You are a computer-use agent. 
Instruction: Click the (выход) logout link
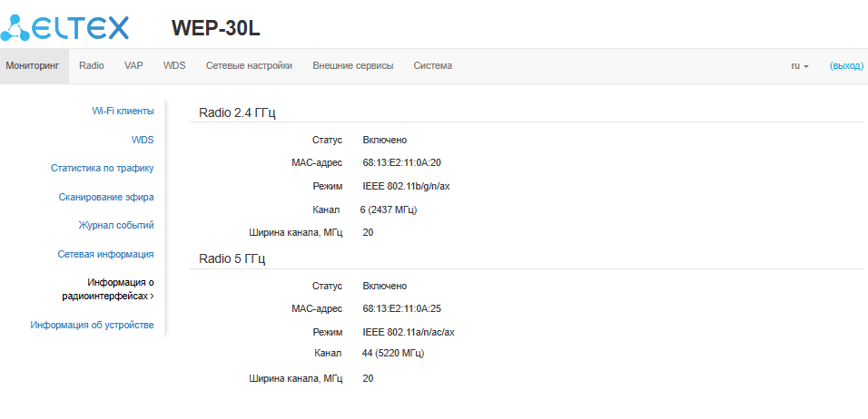846,66
